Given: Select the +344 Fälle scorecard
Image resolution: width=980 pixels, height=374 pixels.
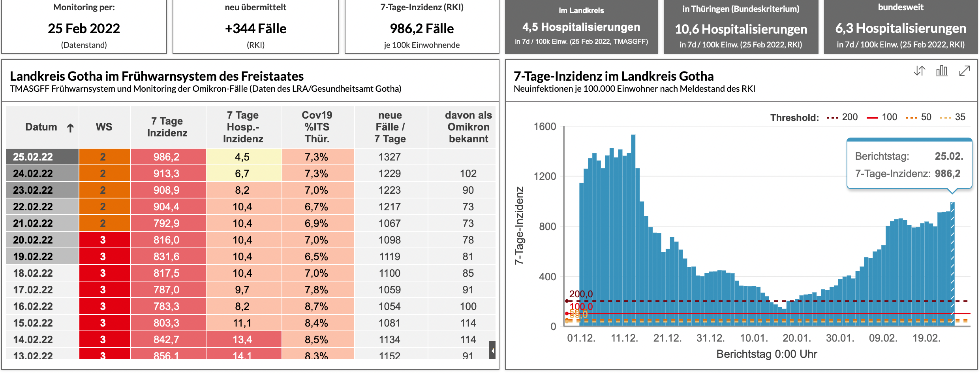Looking at the screenshot, I should [x=256, y=26].
